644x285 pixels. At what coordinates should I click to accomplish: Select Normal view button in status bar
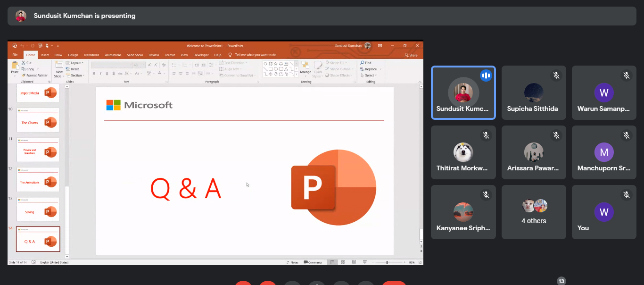[x=332, y=262]
